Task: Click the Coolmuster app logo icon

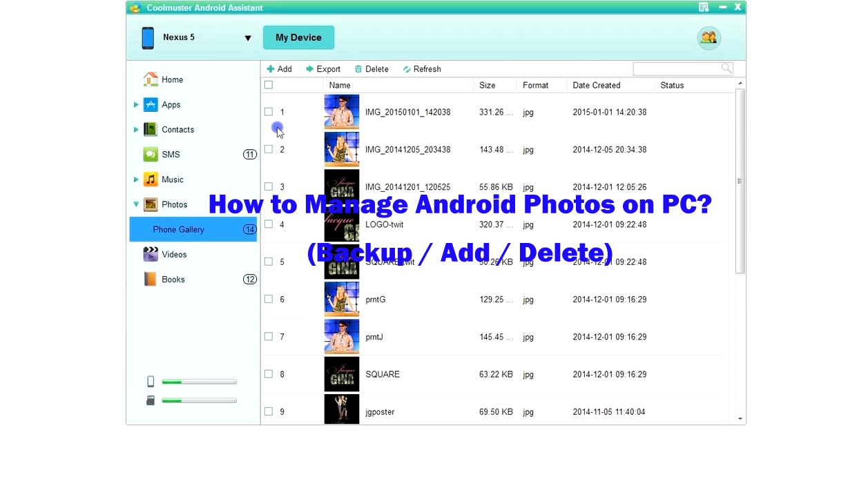Action: pyautogui.click(x=135, y=8)
